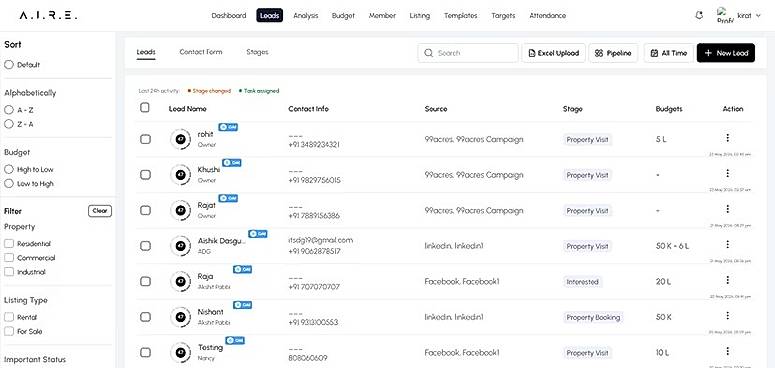Click the avatar icon for Khushi lead
775x368 pixels.
point(180,174)
